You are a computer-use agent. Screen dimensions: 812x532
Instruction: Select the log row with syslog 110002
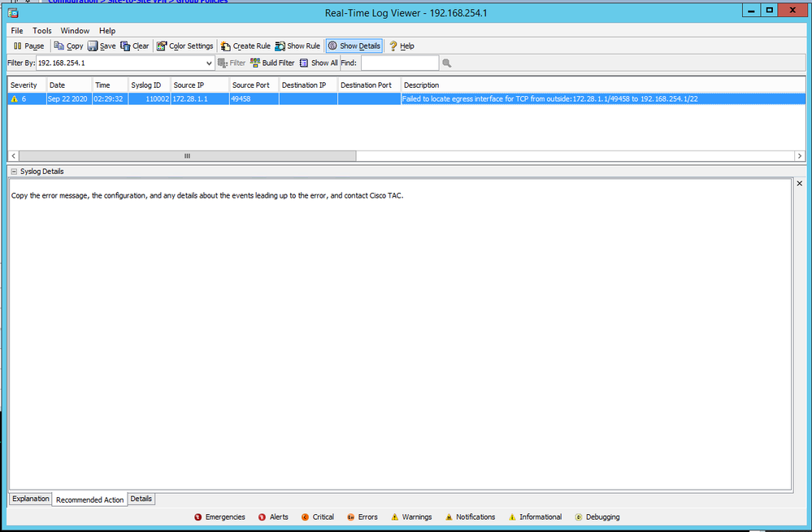(x=406, y=98)
